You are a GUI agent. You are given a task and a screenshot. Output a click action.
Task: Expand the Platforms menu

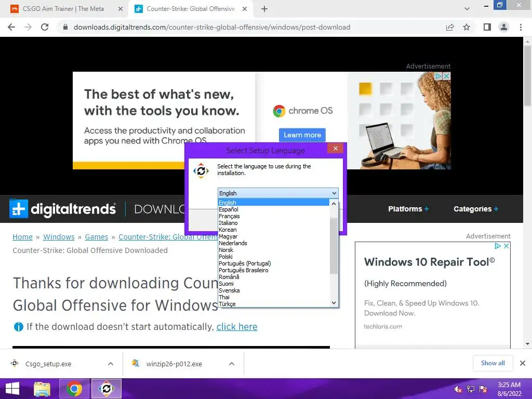[408, 209]
